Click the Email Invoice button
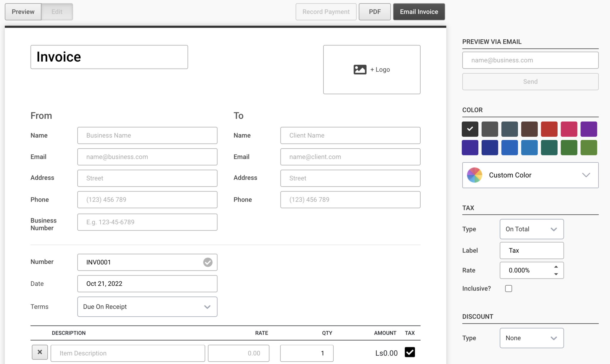This screenshot has width=610, height=364. (x=419, y=12)
